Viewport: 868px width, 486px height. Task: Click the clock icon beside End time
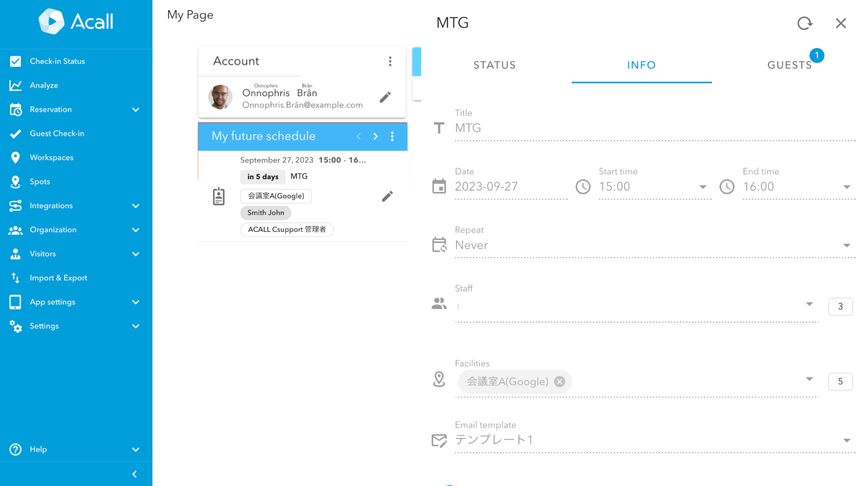click(727, 187)
